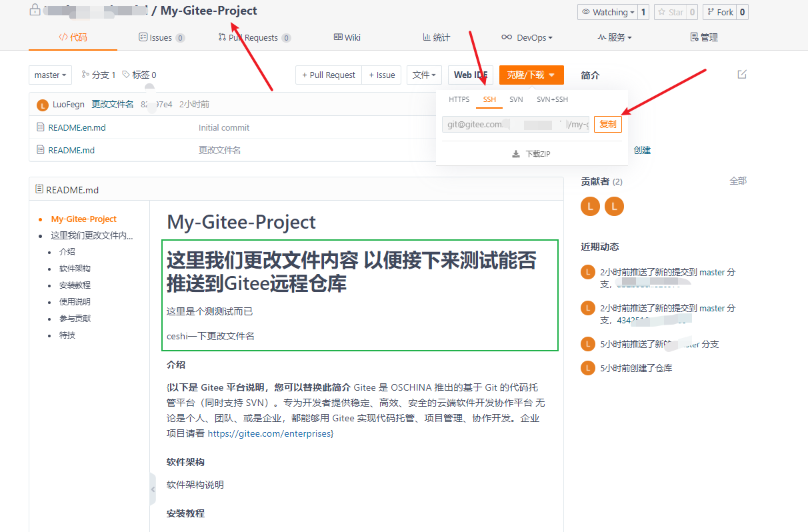
Task: Fork the repository
Action: pos(720,12)
